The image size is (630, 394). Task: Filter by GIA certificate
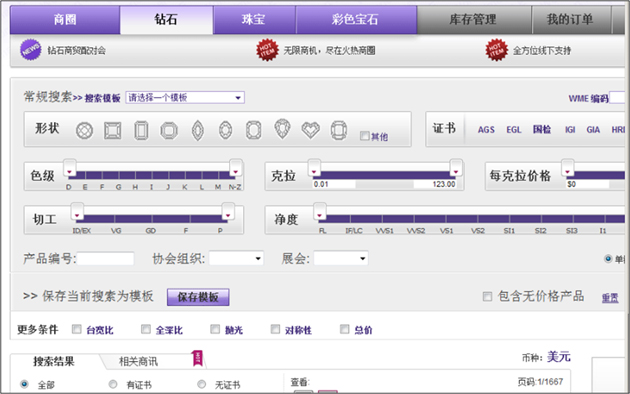593,130
